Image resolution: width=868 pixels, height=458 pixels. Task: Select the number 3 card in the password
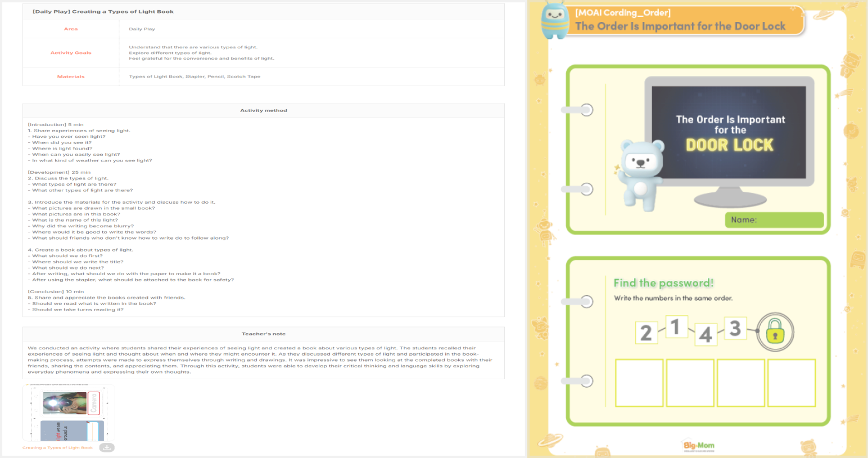point(735,328)
